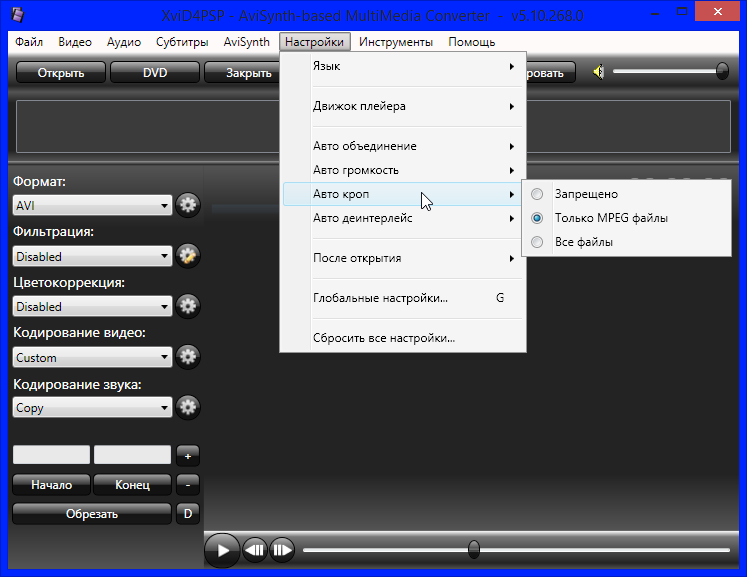Click the volume slider handle
747x577 pixels.
722,71
